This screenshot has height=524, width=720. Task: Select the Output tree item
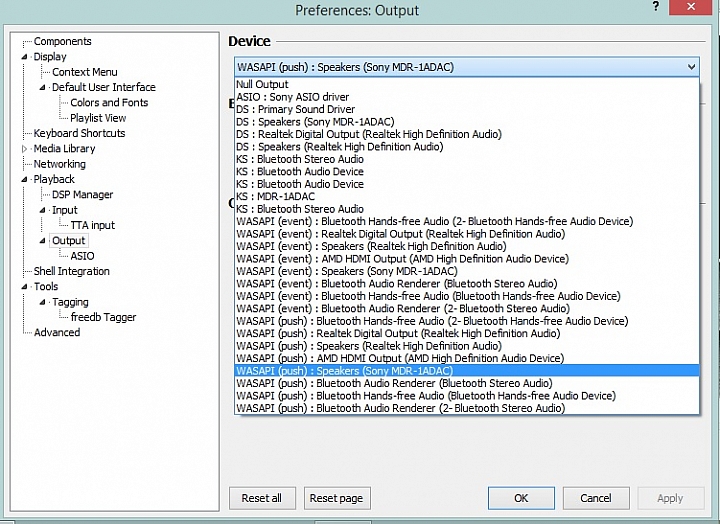pyautogui.click(x=68, y=241)
